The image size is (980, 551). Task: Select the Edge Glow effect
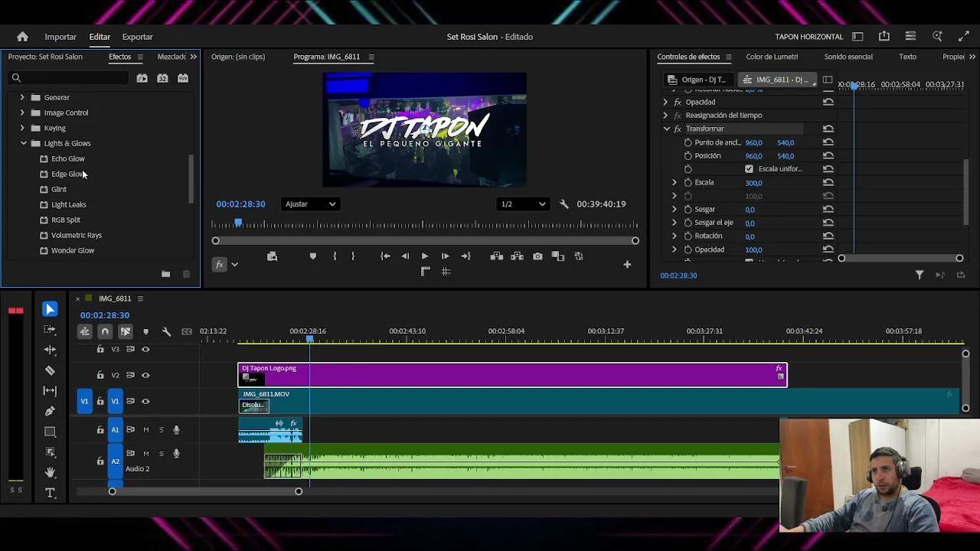tap(67, 174)
